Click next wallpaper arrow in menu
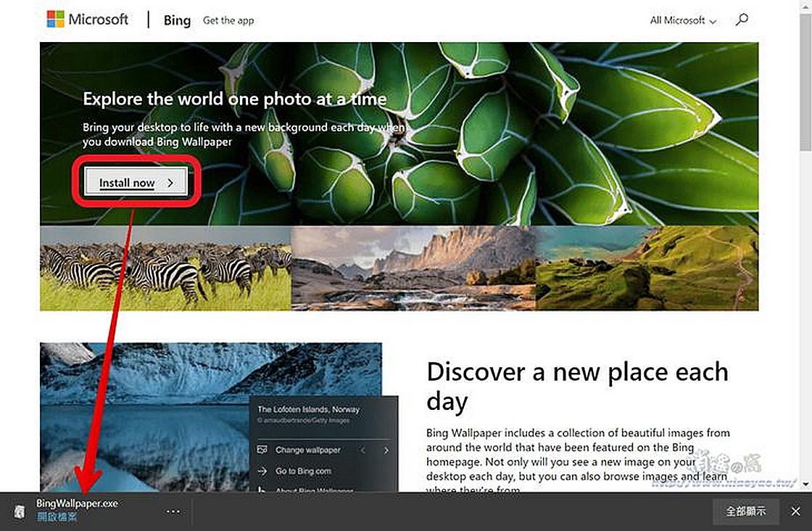This screenshot has height=531, width=812. (386, 450)
